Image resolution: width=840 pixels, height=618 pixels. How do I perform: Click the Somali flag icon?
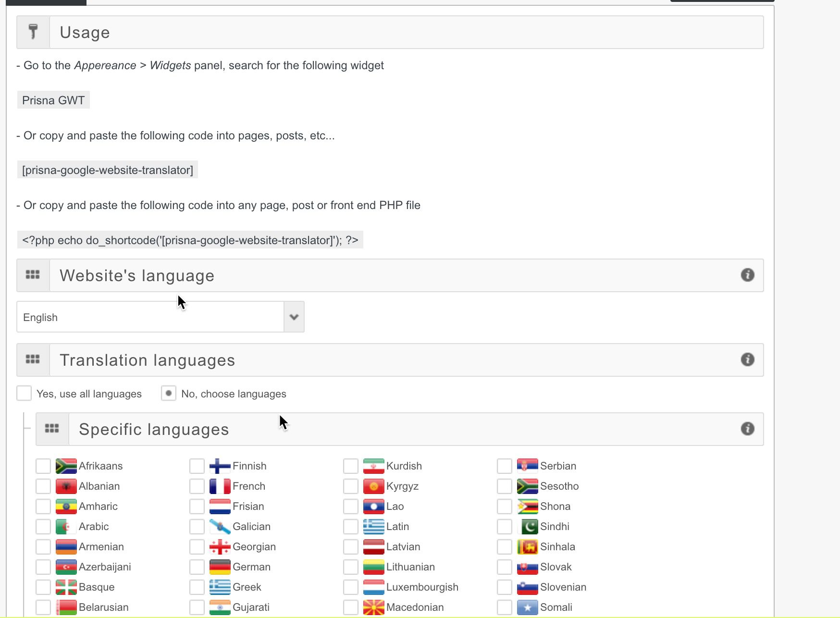click(x=528, y=607)
